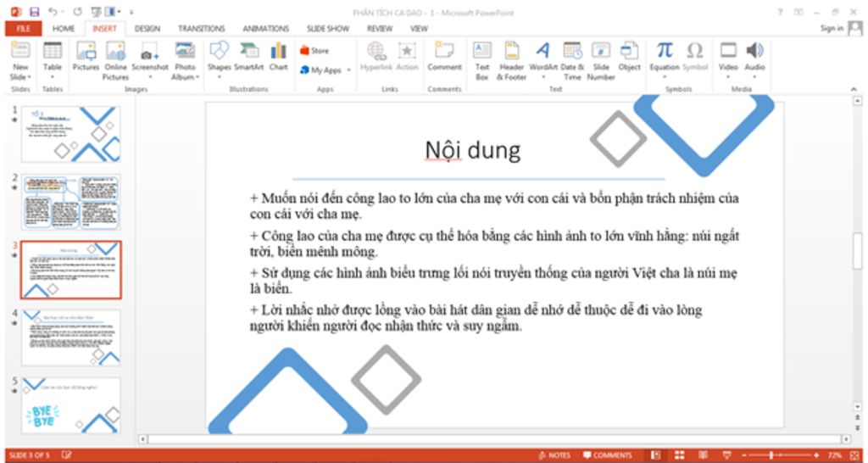
Task: Insert a new Comment
Action: tap(444, 57)
